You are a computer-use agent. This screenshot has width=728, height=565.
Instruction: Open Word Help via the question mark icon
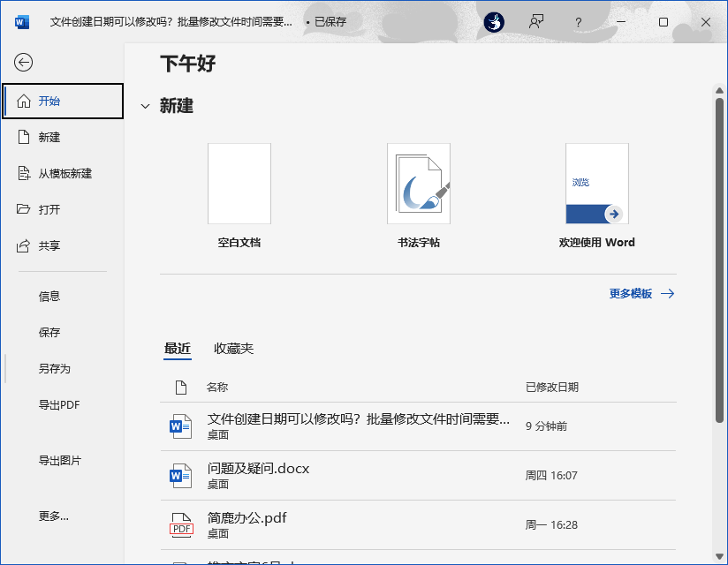[x=578, y=21]
